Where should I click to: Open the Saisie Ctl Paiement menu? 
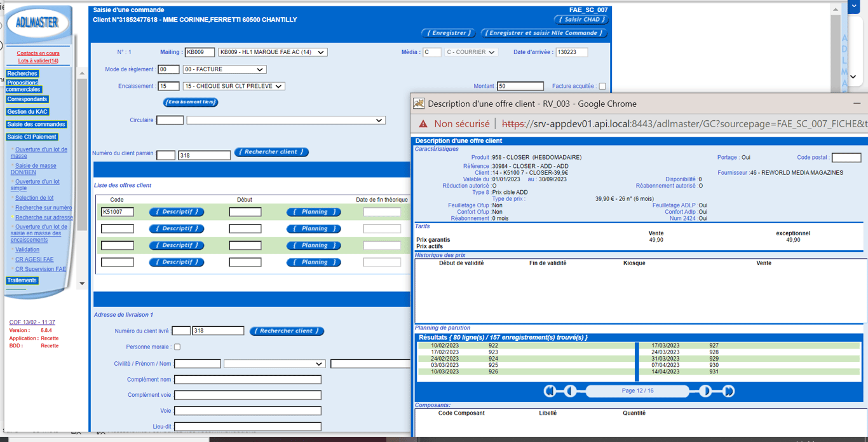pyautogui.click(x=32, y=137)
